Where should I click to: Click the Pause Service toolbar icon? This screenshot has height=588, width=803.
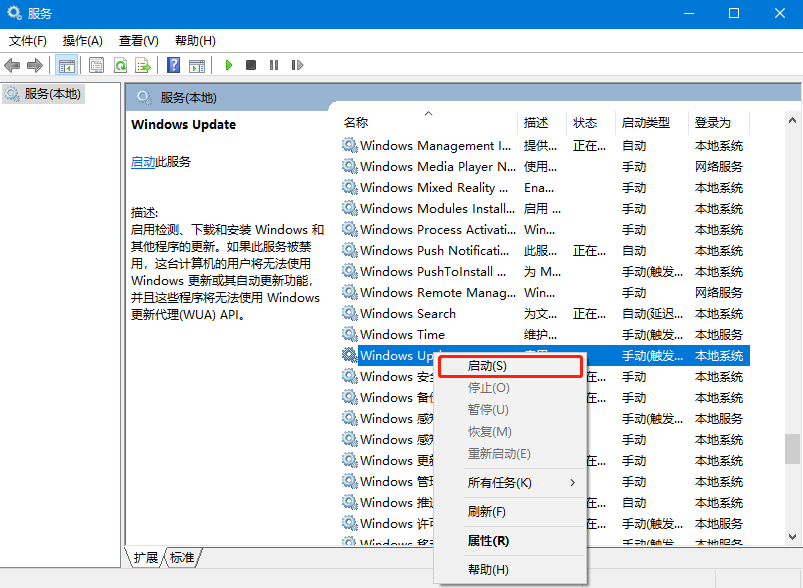274,65
